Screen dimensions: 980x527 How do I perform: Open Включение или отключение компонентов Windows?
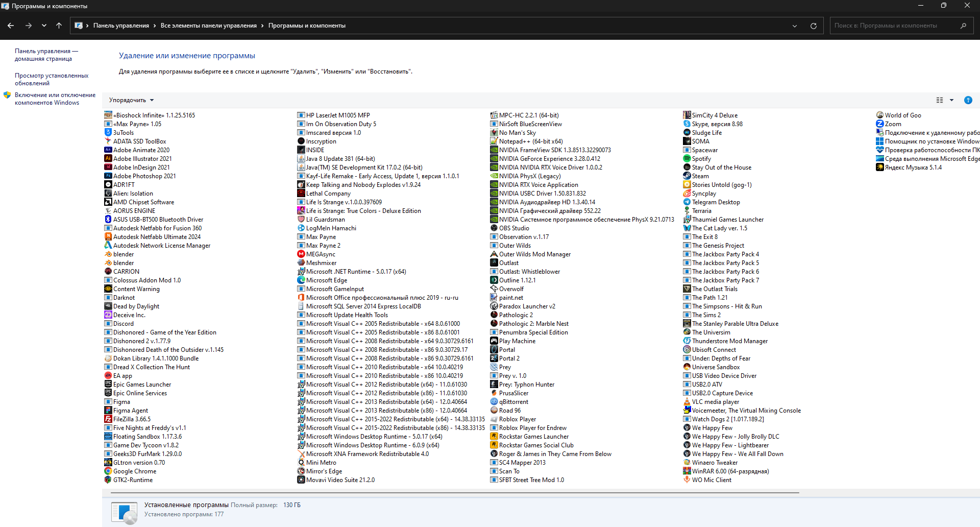55,99
